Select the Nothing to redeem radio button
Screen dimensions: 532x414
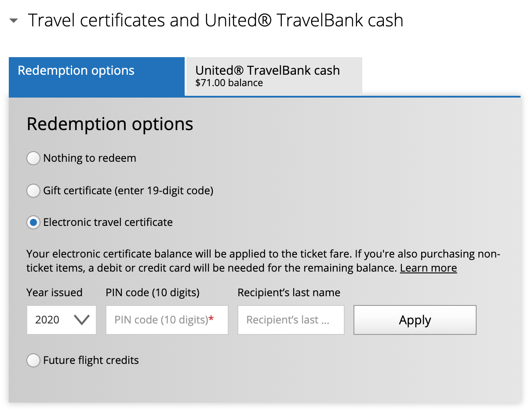click(33, 158)
